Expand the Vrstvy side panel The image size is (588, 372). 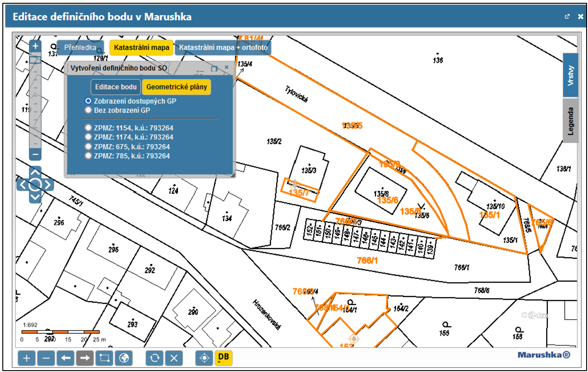coord(571,75)
